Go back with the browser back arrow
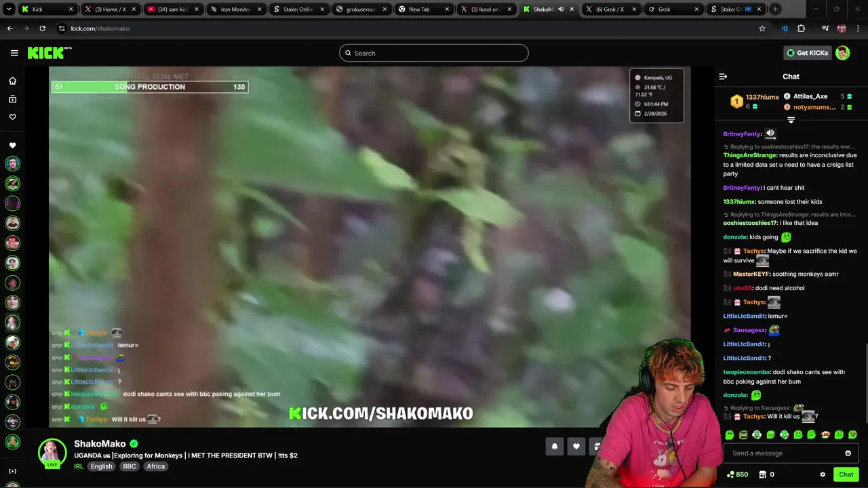868x488 pixels. point(9,28)
